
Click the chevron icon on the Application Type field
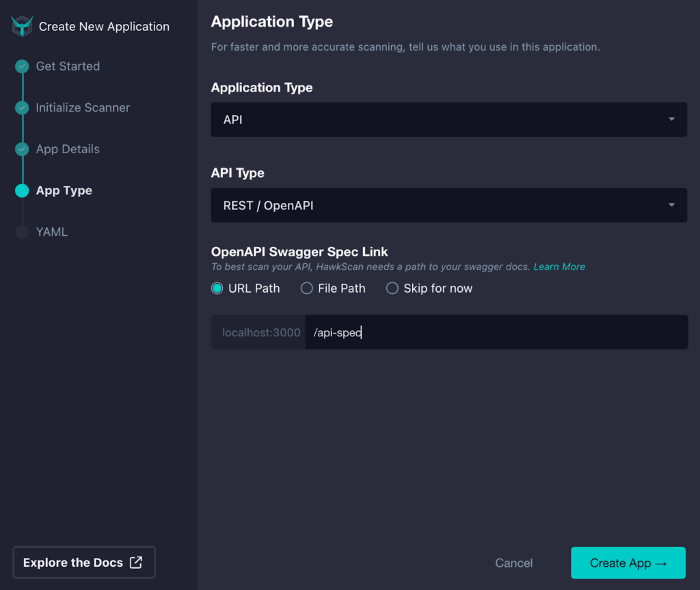click(672, 119)
